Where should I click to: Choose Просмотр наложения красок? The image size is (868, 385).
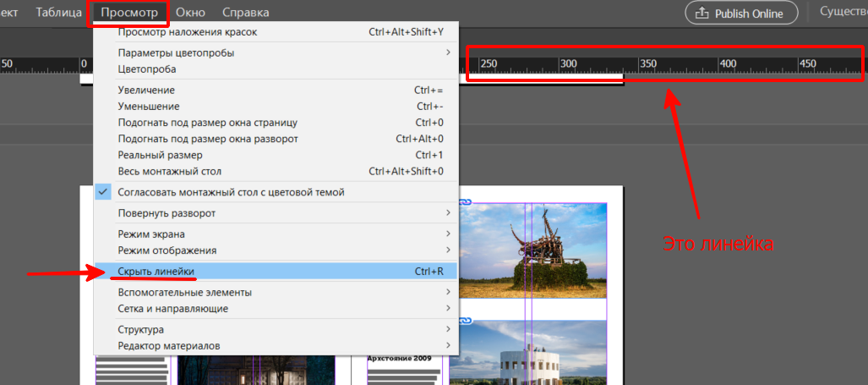tap(188, 32)
